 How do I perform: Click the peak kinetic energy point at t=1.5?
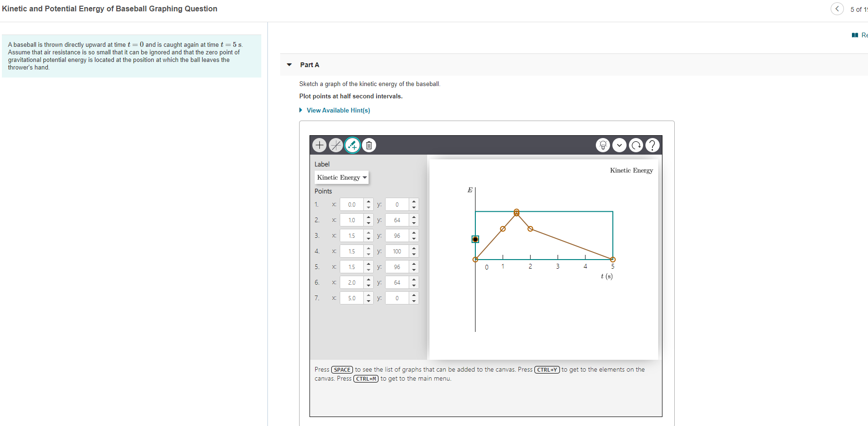tap(516, 213)
